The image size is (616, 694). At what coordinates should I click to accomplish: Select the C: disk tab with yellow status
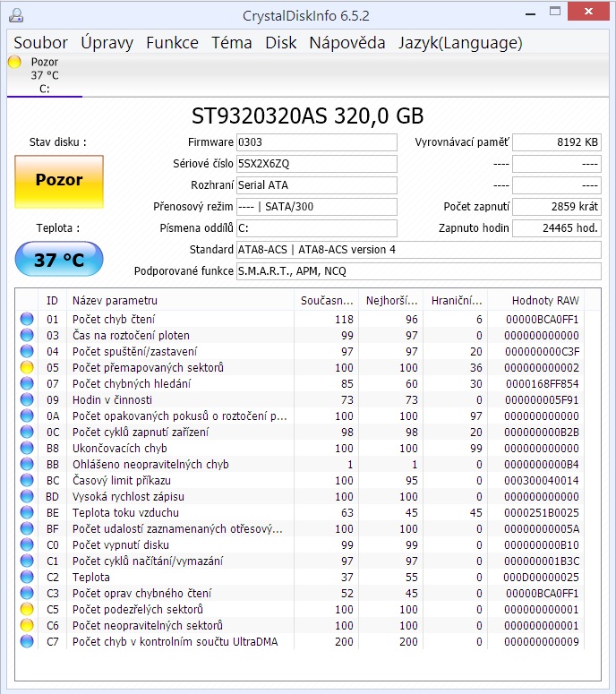(44, 75)
